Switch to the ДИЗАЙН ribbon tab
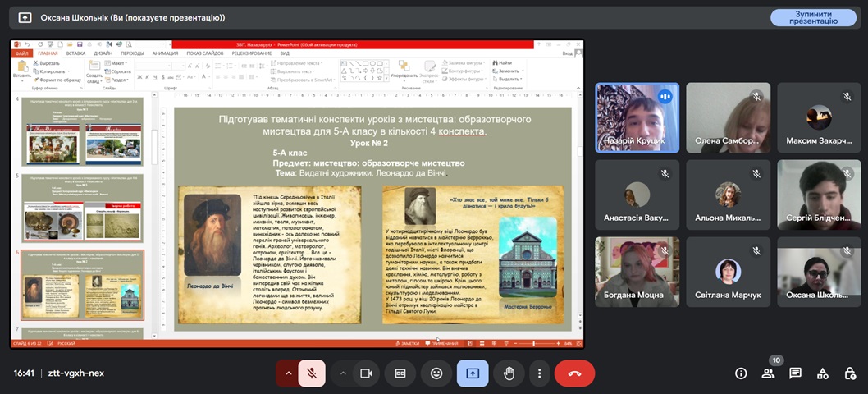 [103, 53]
